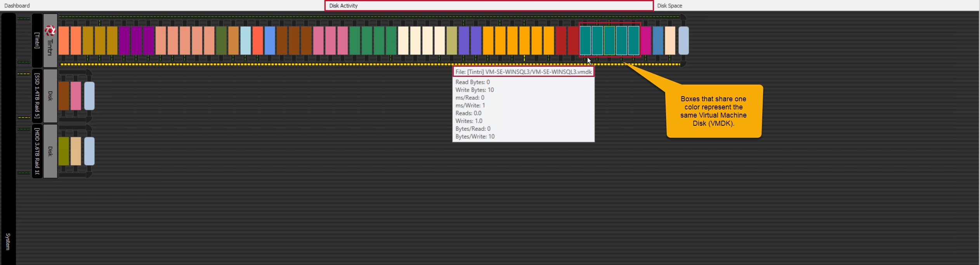Switch to the Dashboard tab
The width and height of the screenshot is (980, 265).
pos(17,5)
